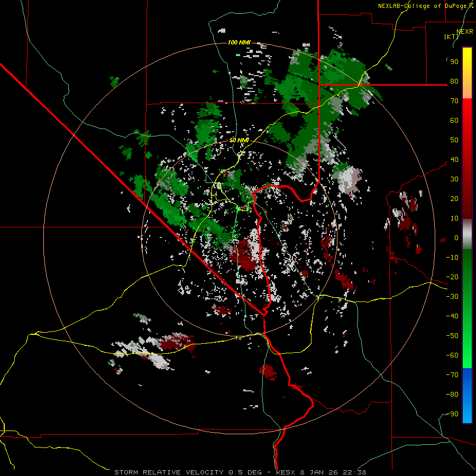Viewport: 476px width, 476px height.
Task: Pick the -60 label on the velocity scale
Action: click(x=452, y=355)
